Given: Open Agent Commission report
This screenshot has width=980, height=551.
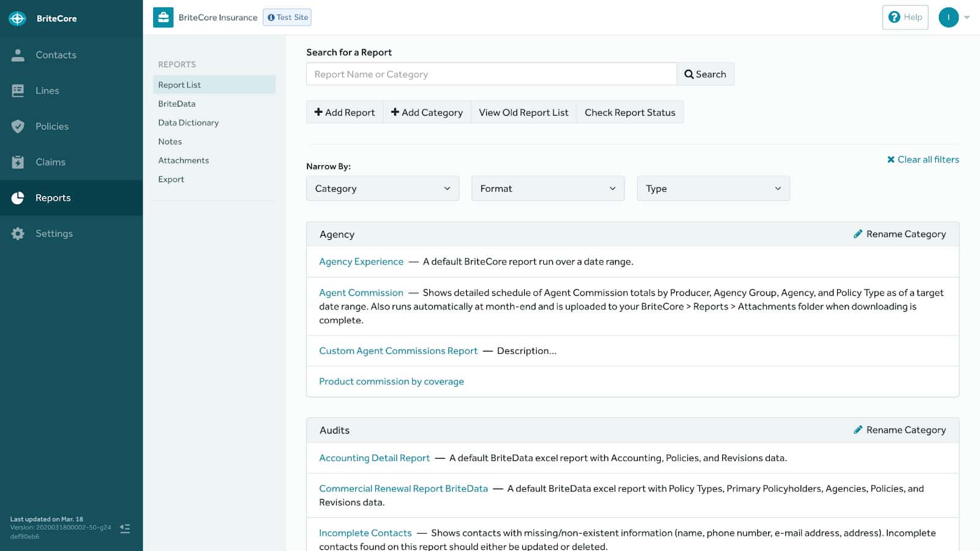Looking at the screenshot, I should coord(361,293).
